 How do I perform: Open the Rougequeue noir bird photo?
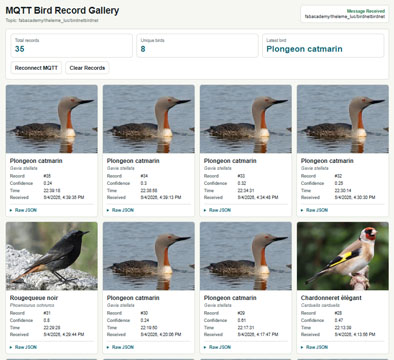pos(52,256)
